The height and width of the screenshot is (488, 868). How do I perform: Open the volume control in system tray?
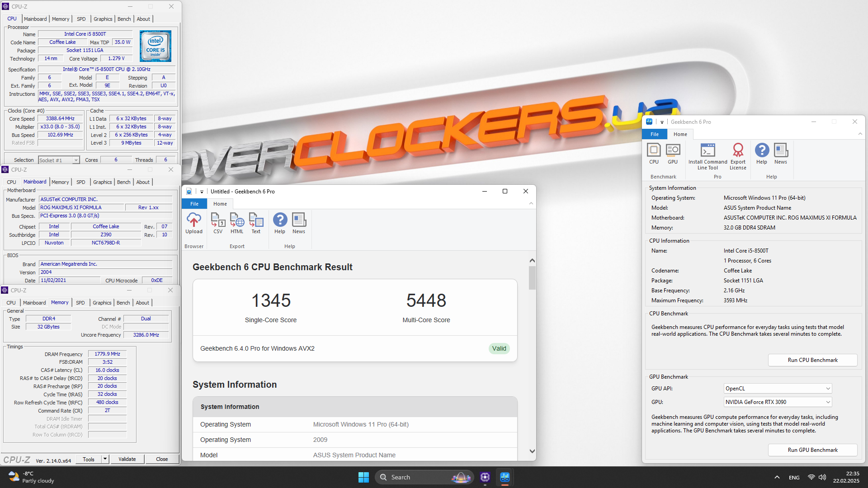(822, 477)
